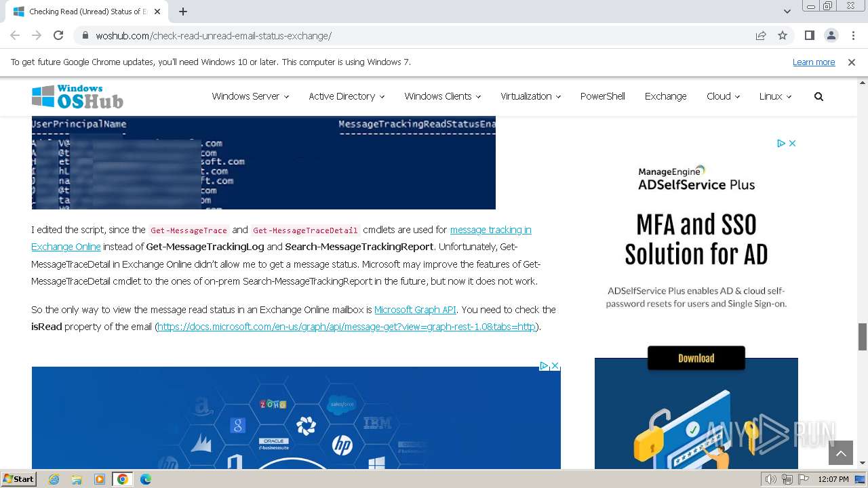Image resolution: width=868 pixels, height=488 pixels.
Task: Open the PowerShell output screenshot image
Action: tap(263, 163)
